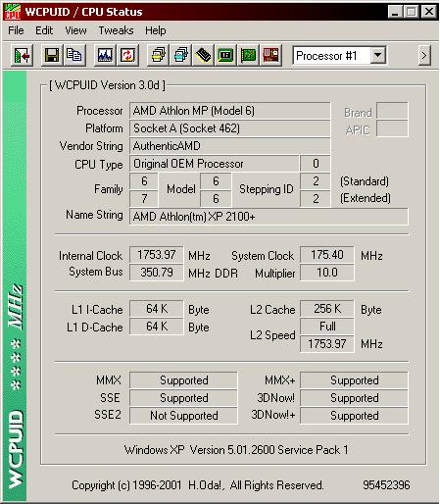Expand the Processor #1 dropdown arrow
Image resolution: width=440 pixels, height=504 pixels.
(x=377, y=56)
